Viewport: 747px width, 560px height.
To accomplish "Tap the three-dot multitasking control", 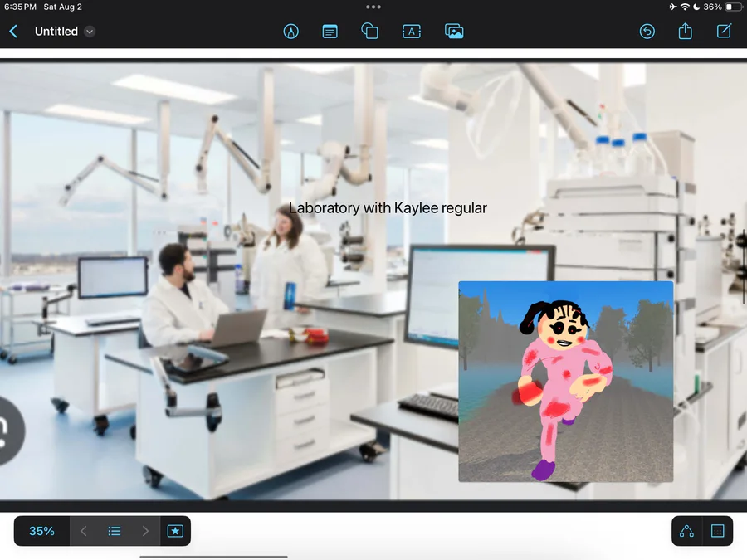I will (x=373, y=7).
